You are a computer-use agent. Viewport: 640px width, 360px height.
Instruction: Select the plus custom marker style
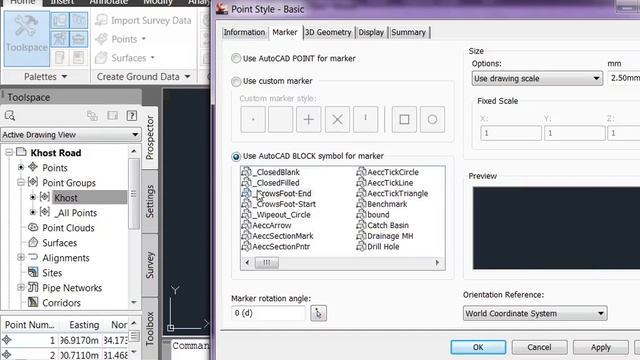click(309, 120)
